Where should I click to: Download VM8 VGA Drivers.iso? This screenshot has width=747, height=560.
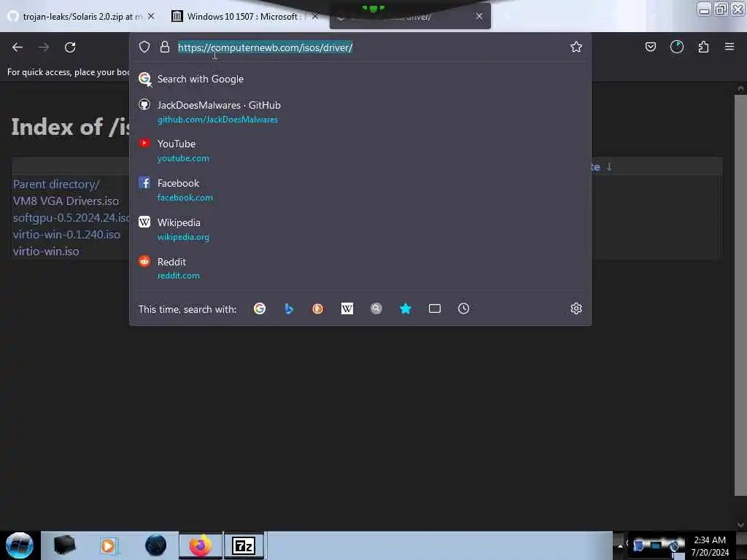click(66, 201)
